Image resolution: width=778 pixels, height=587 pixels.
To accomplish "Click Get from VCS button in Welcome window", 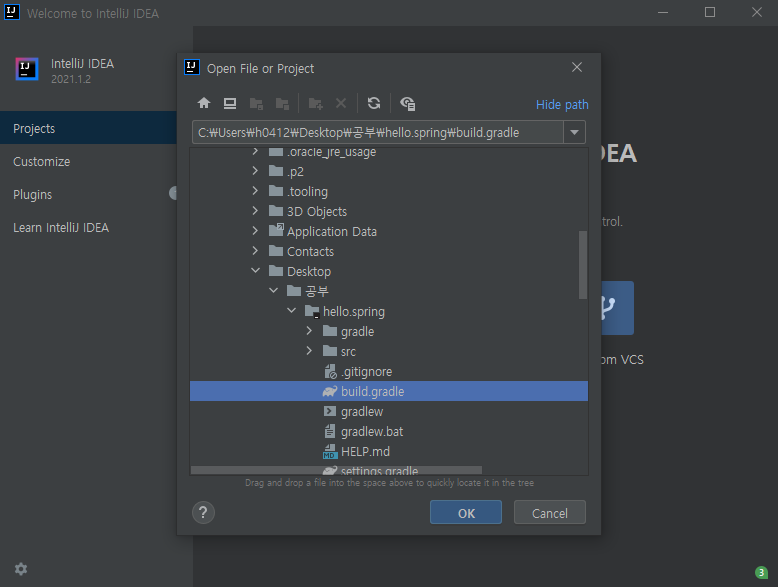I will tap(618, 308).
